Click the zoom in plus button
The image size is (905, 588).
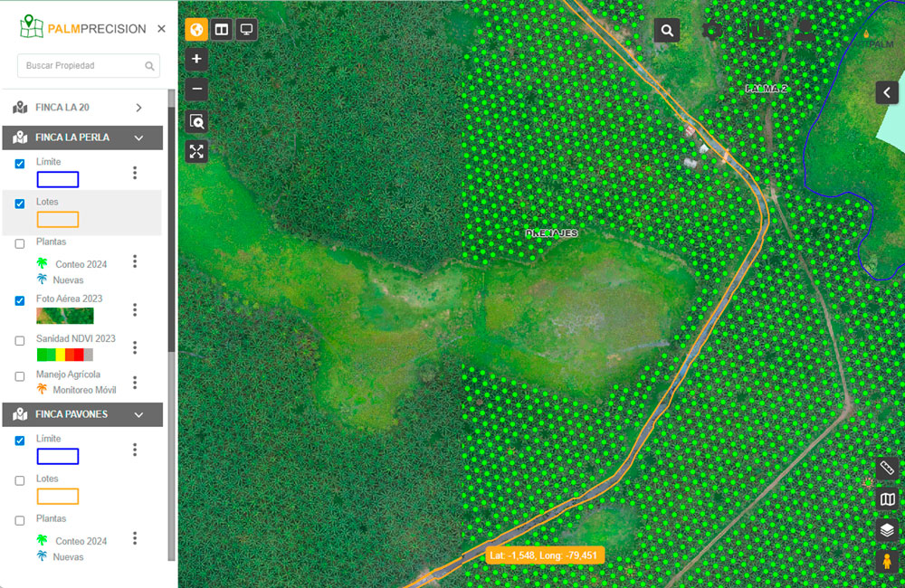(196, 60)
